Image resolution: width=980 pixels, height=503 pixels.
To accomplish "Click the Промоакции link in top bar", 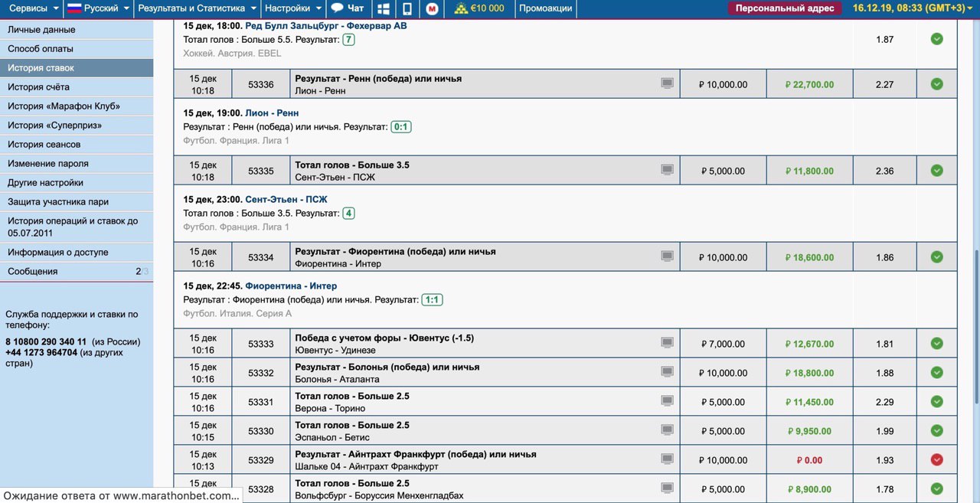I will click(545, 8).
